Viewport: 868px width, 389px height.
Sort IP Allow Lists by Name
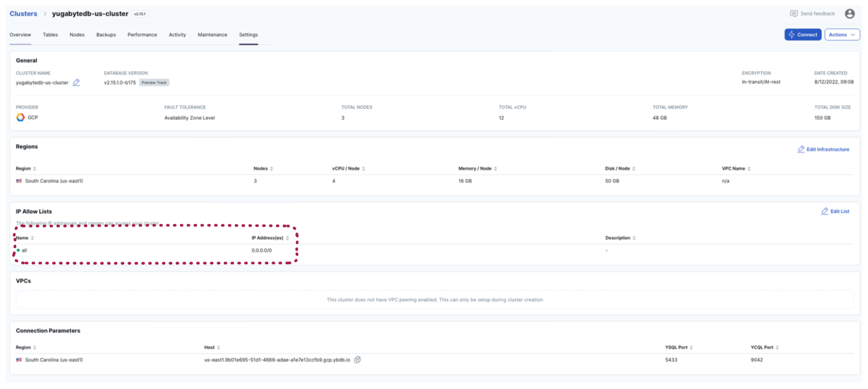click(x=33, y=238)
